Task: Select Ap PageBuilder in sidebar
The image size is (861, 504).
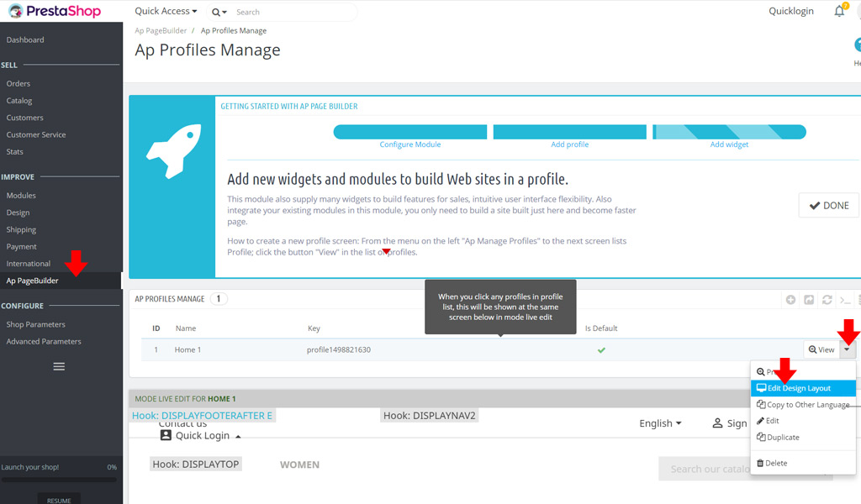Action: [33, 281]
